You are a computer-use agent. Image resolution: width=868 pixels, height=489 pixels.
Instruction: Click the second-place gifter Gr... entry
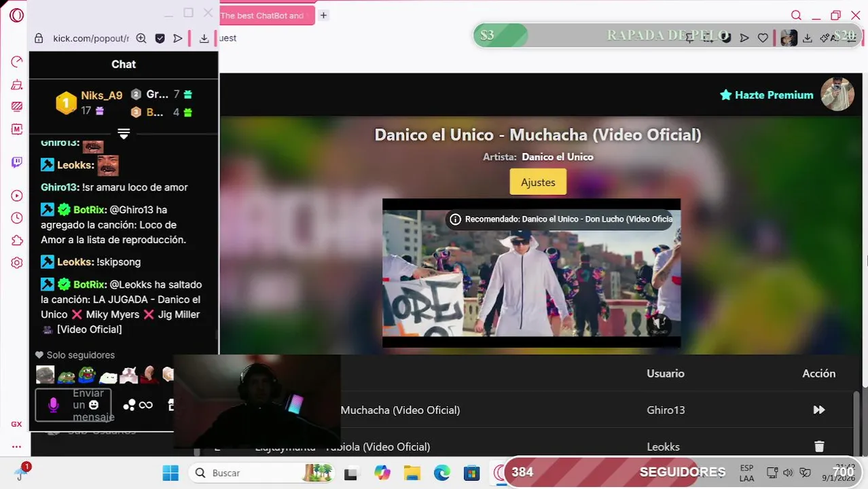point(161,94)
